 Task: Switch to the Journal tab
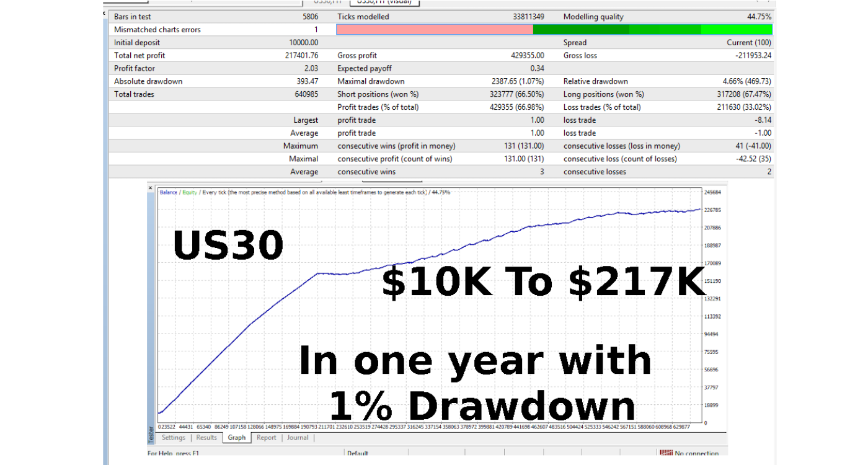point(298,438)
